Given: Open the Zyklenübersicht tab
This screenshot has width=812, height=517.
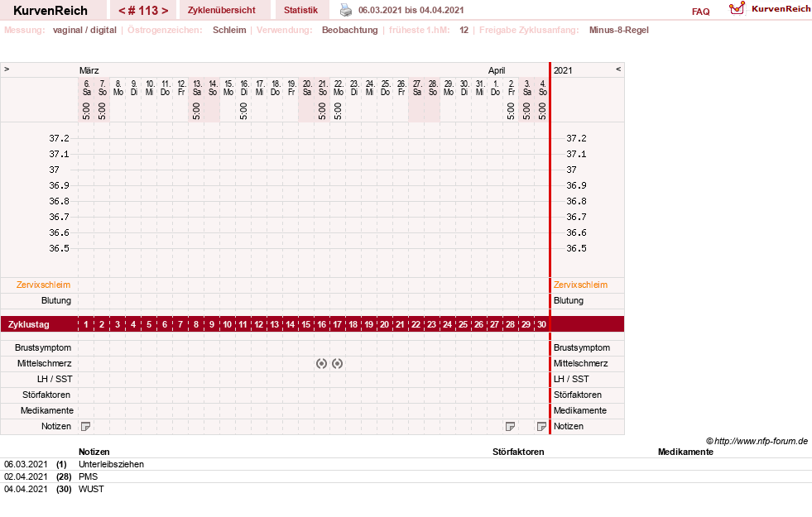Looking at the screenshot, I should click(x=222, y=10).
